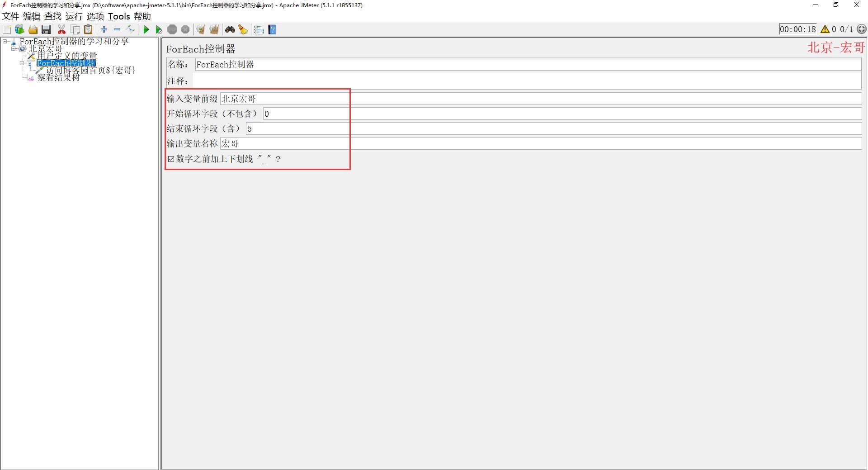Open the 编辑 menu
The width and height of the screenshot is (868, 470).
tap(32, 16)
